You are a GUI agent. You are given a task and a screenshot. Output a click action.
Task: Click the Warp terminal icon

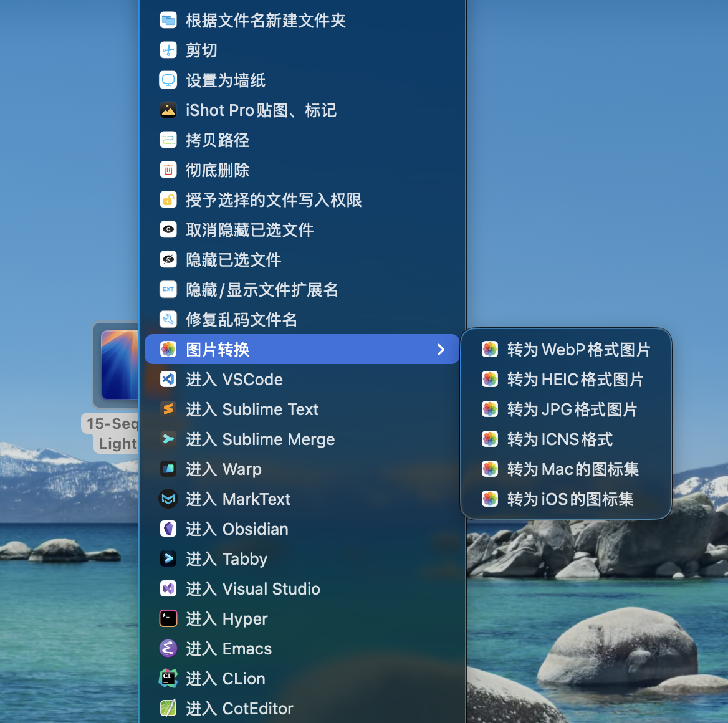pos(168,469)
